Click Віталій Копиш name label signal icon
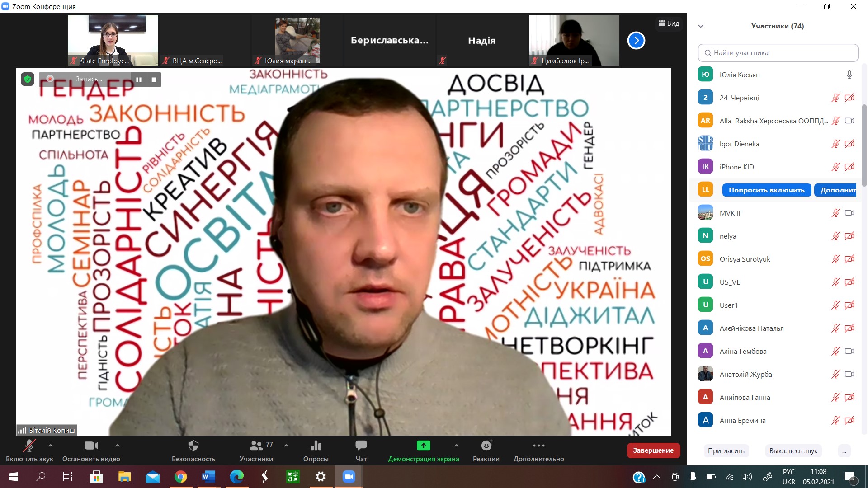868x488 pixels. click(x=22, y=431)
